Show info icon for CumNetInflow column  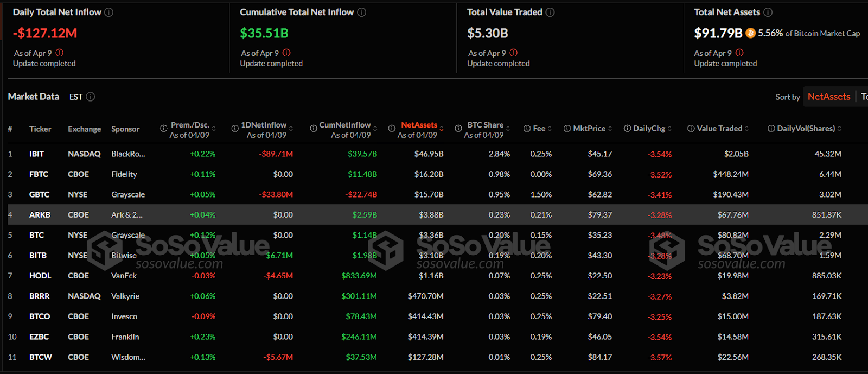point(313,129)
